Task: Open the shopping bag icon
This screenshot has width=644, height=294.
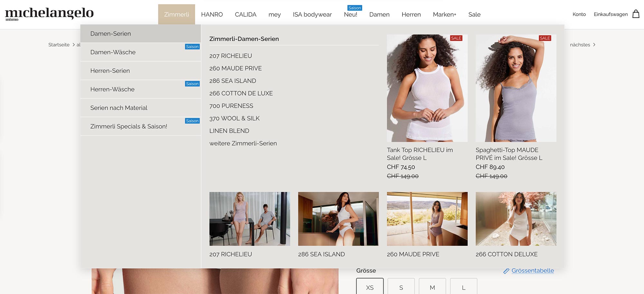Action: point(636,14)
